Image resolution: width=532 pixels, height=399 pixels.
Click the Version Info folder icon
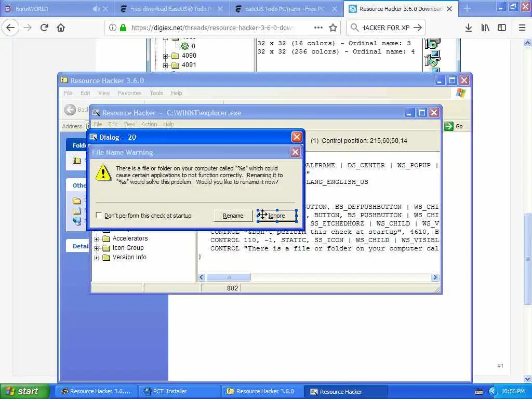[x=107, y=258]
